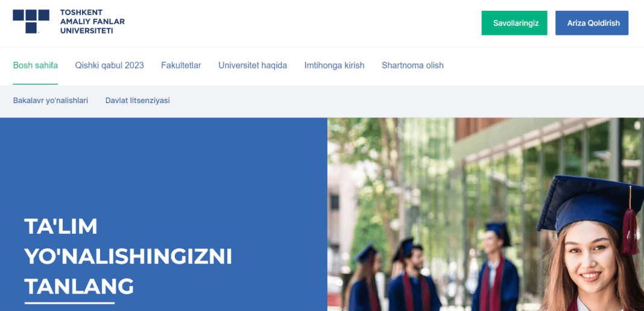Open the Universitet haqida page

[x=253, y=65]
